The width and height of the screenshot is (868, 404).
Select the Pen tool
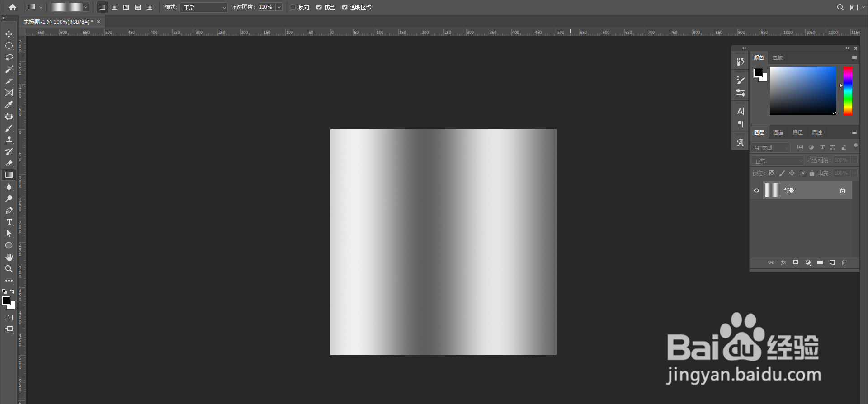9,211
